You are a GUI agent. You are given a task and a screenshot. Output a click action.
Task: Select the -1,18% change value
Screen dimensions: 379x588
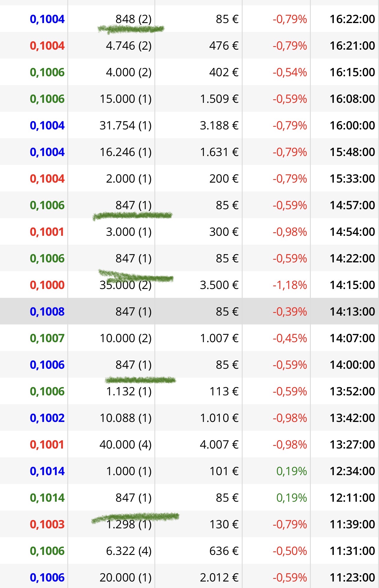(x=290, y=285)
